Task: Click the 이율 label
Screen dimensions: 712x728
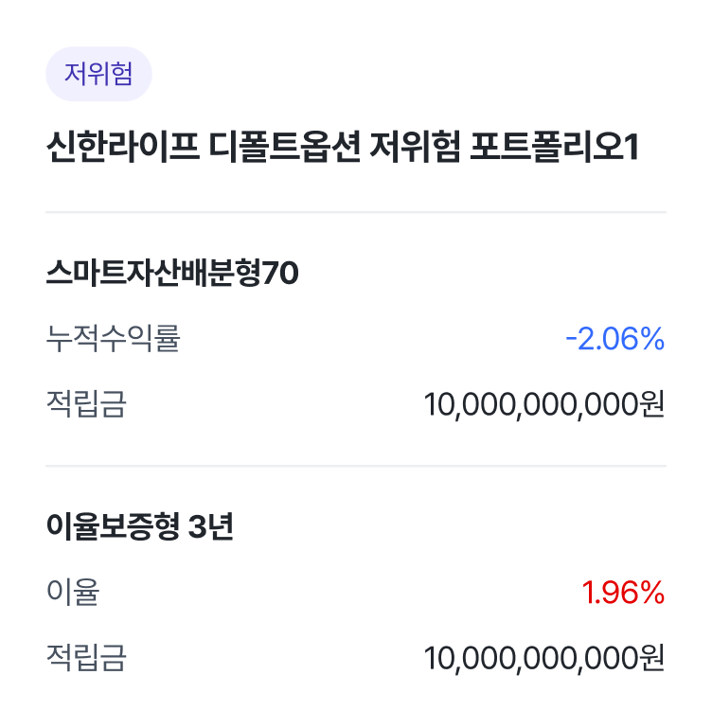Action: point(73,592)
